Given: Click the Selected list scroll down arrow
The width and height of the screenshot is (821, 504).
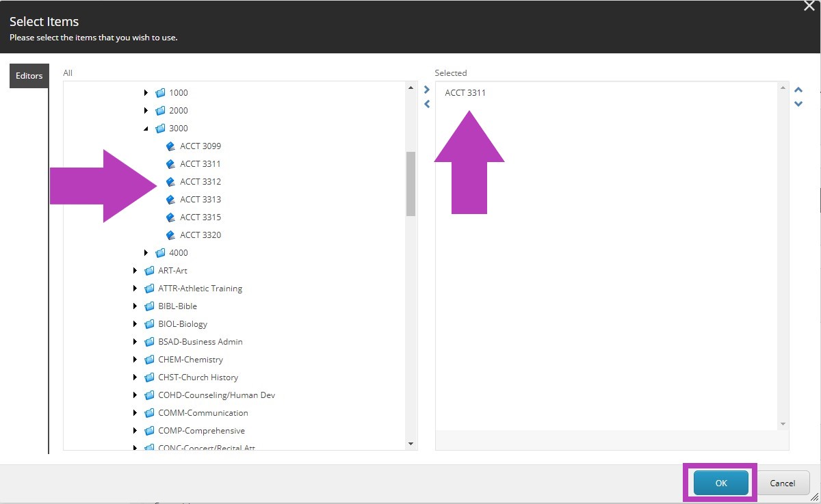Looking at the screenshot, I should (783, 424).
